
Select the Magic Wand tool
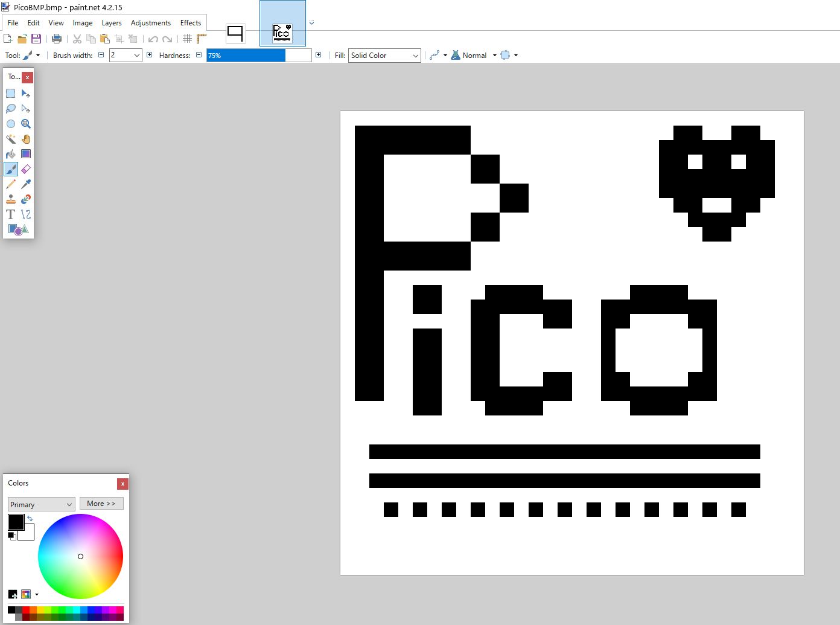tap(11, 139)
